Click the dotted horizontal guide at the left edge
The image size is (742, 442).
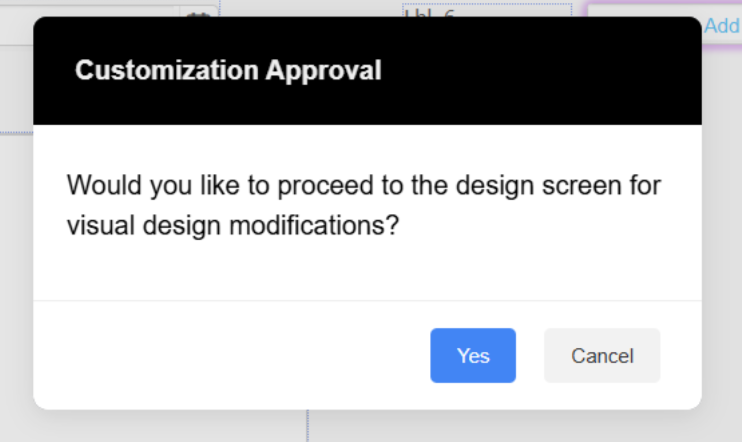pyautogui.click(x=16, y=133)
